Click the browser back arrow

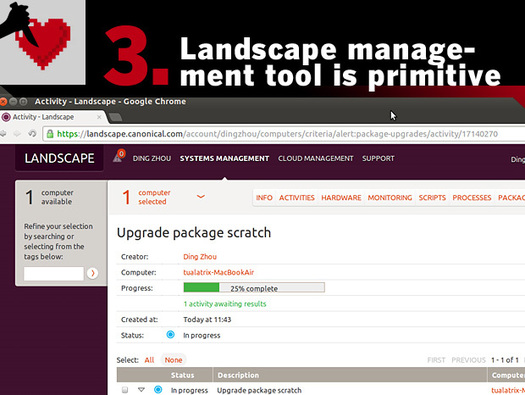tap(3, 134)
